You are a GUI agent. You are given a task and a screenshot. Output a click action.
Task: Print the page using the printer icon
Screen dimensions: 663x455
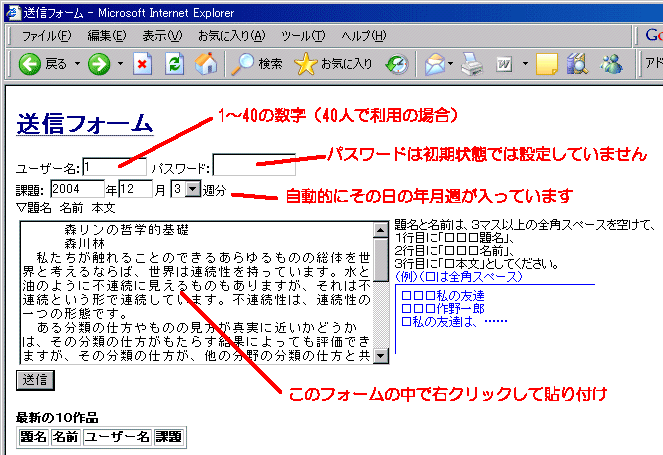point(472,64)
